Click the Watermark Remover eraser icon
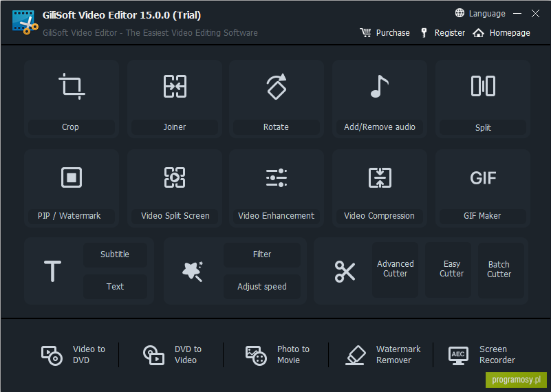The width and height of the screenshot is (551, 392). [x=356, y=355]
